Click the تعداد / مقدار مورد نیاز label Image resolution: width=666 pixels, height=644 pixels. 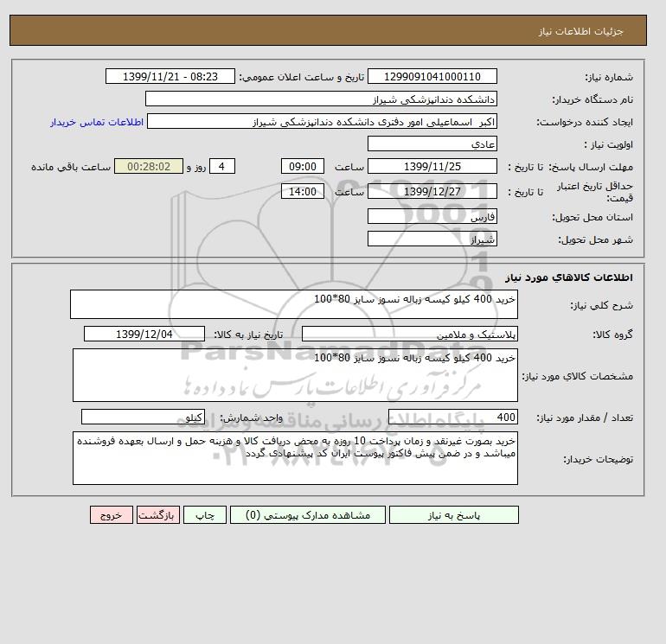pyautogui.click(x=585, y=418)
